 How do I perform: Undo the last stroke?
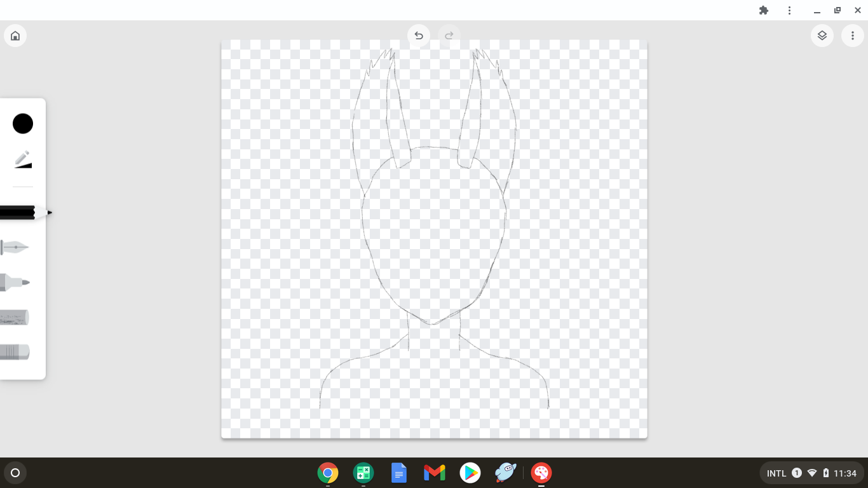point(419,36)
